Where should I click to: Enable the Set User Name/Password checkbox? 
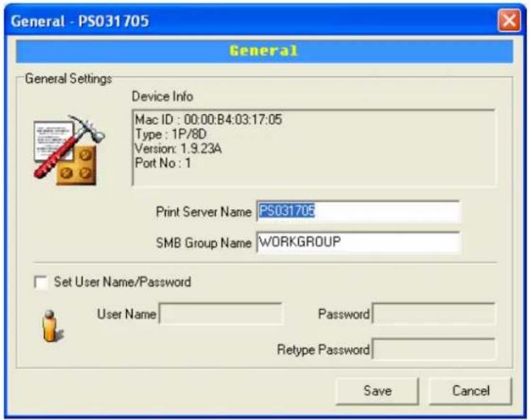(x=41, y=282)
